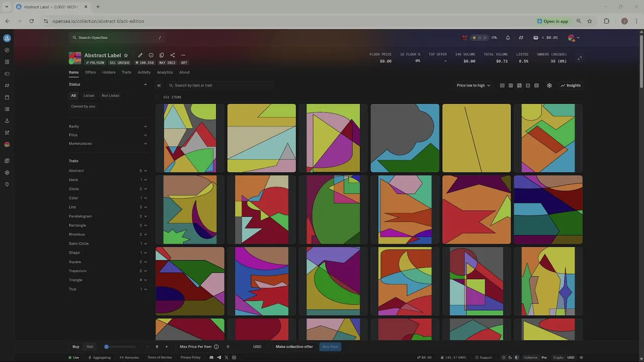The width and height of the screenshot is (644, 362).
Task: Edit collection with the pencil icon
Action: pyautogui.click(x=140, y=55)
